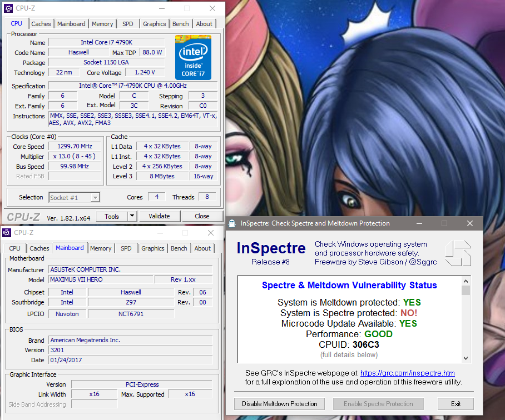Click the Level 2 cache value '4 x 256 KBytes'

click(x=162, y=166)
